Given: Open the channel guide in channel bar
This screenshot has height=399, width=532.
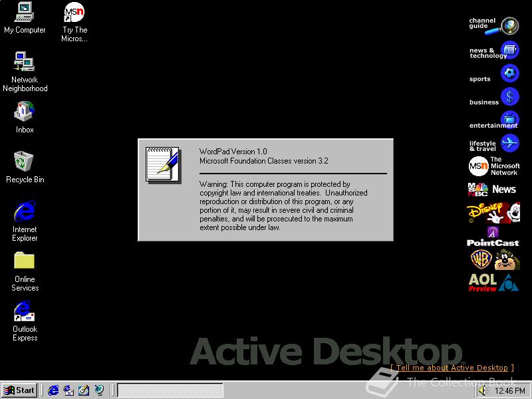Looking at the screenshot, I should click(493, 26).
